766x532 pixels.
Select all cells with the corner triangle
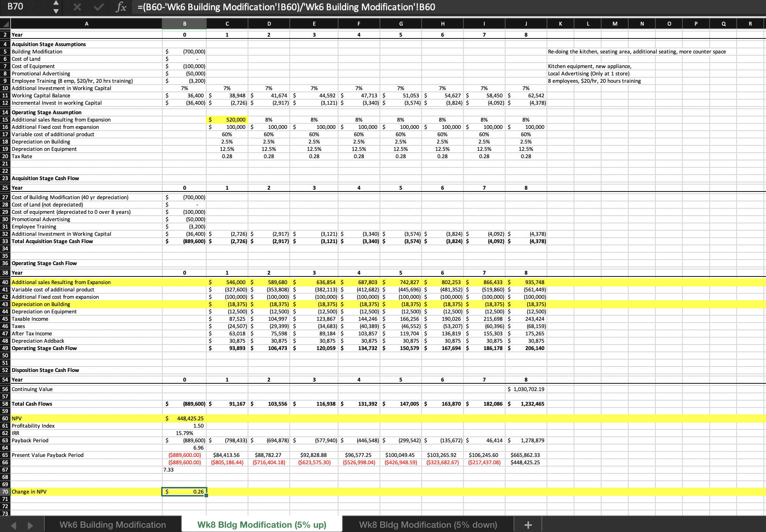[5, 23]
